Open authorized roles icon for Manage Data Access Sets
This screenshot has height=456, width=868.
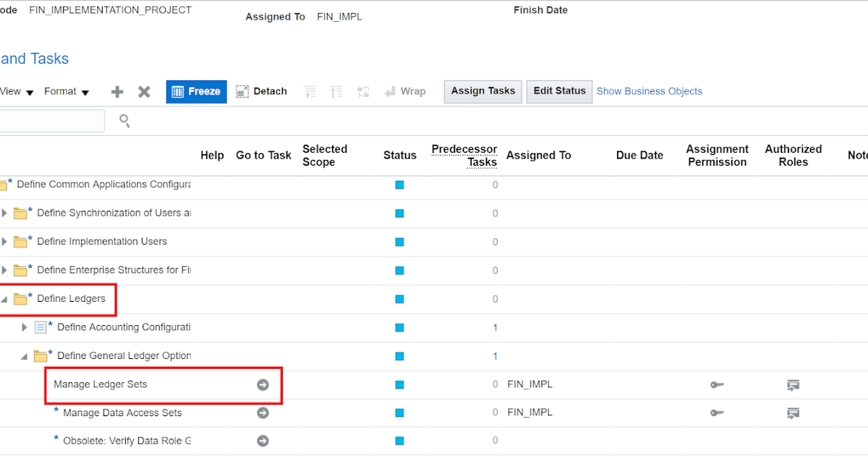point(793,413)
